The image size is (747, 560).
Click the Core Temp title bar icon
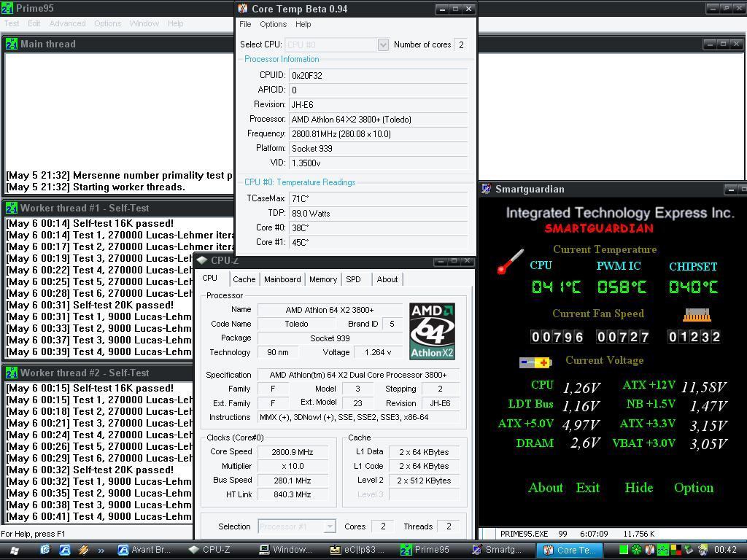pos(243,9)
